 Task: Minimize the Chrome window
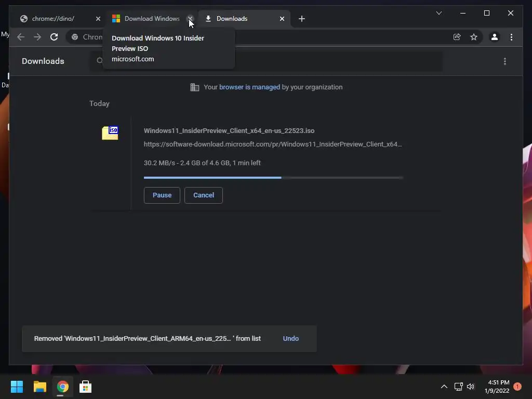tap(463, 13)
